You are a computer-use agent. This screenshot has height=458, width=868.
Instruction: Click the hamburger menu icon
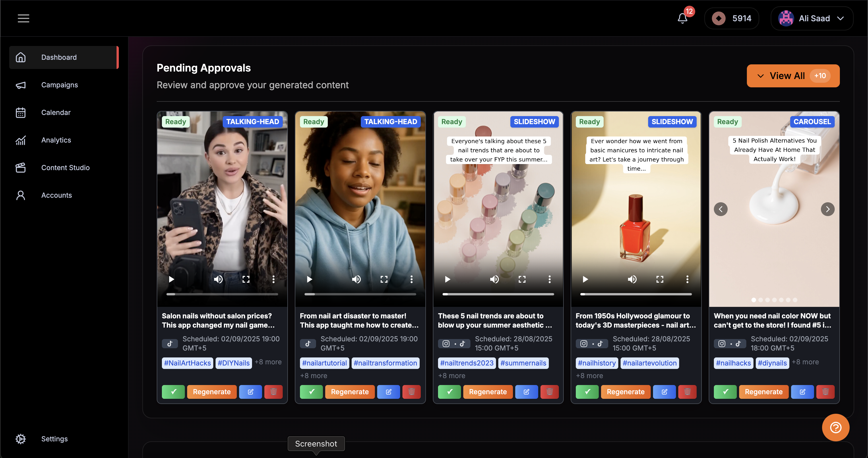(23, 18)
